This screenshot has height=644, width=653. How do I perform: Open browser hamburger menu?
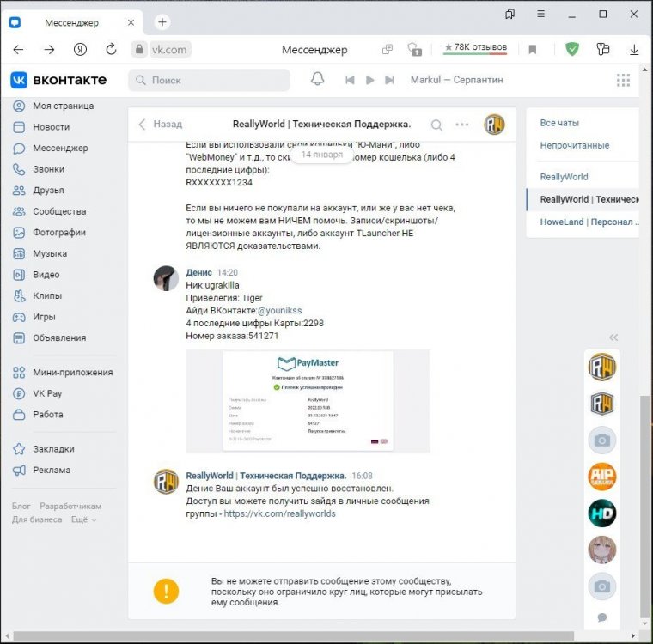coord(540,14)
